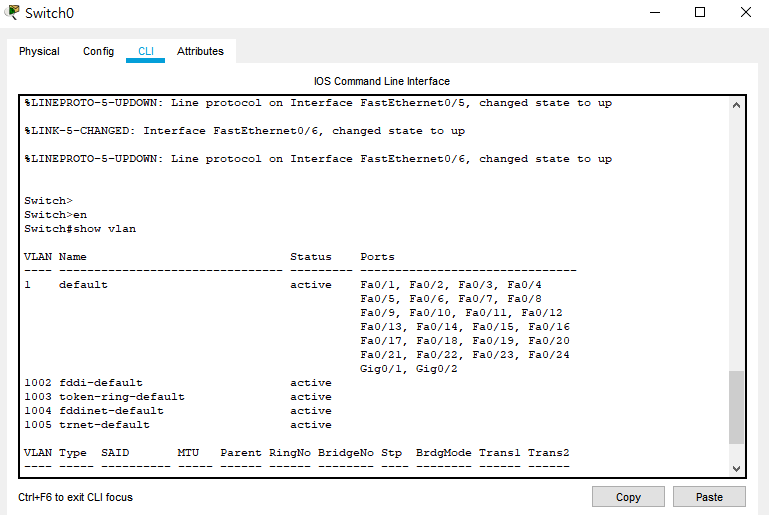Click the FastEthernet0/5 line protocol message

[x=318, y=103]
